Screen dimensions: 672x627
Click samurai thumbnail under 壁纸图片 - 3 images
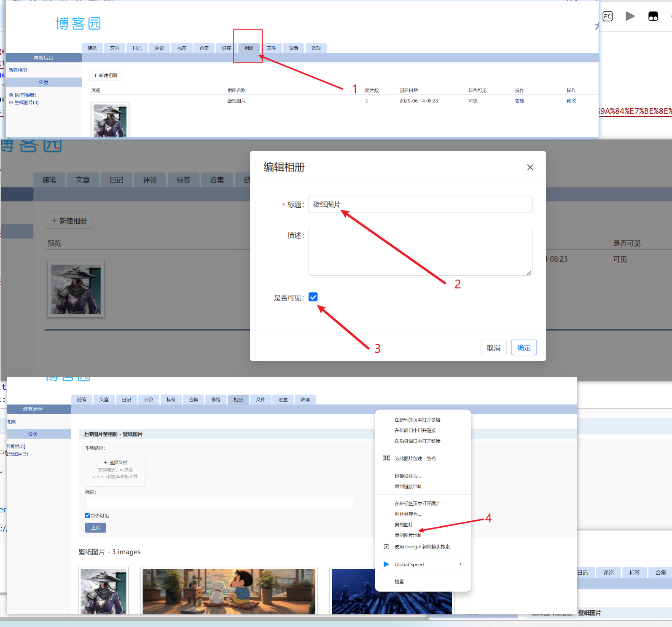coord(104,591)
